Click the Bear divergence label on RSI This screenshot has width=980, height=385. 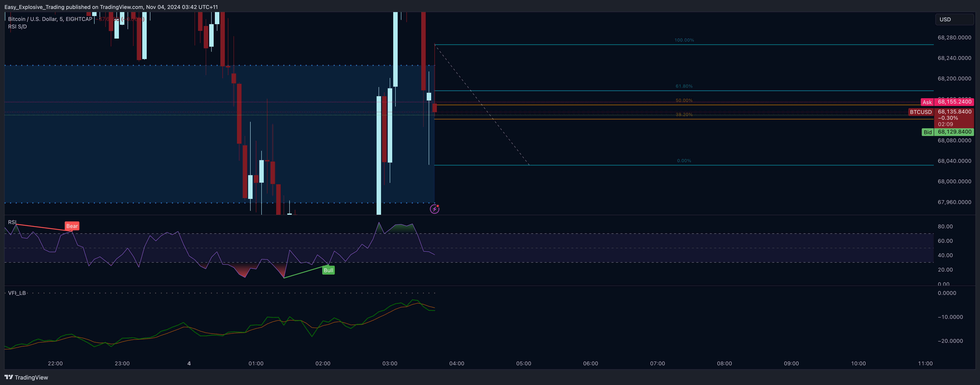tap(72, 226)
